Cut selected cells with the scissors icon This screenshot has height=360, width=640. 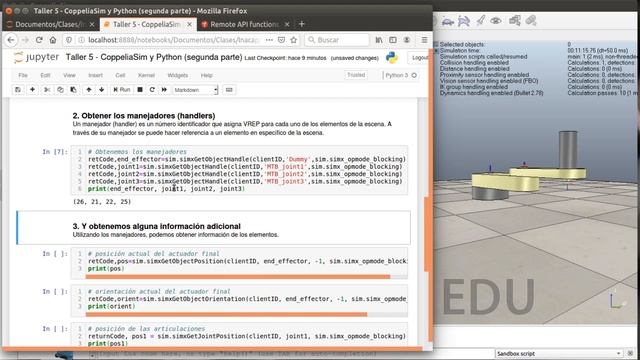coord(47,89)
